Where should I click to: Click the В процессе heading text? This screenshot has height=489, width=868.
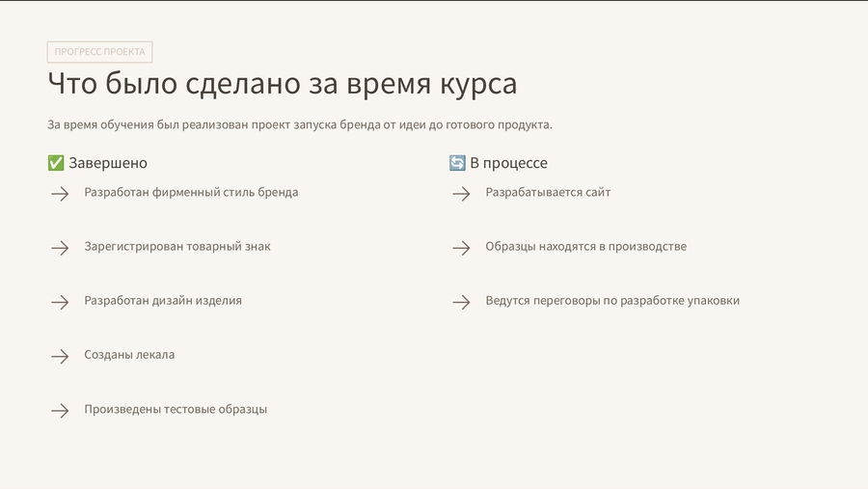tap(508, 163)
